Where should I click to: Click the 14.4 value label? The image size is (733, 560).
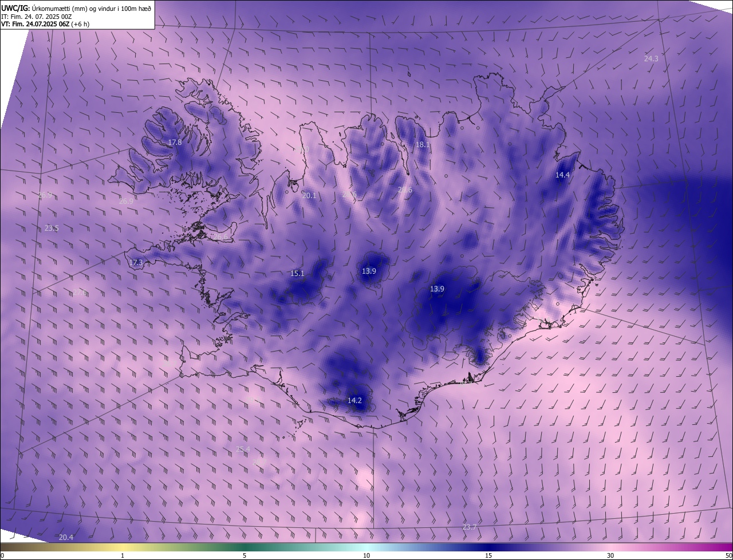pyautogui.click(x=563, y=175)
